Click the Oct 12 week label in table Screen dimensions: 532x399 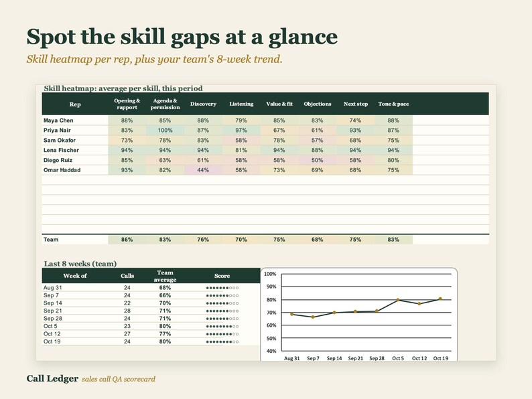point(52,334)
